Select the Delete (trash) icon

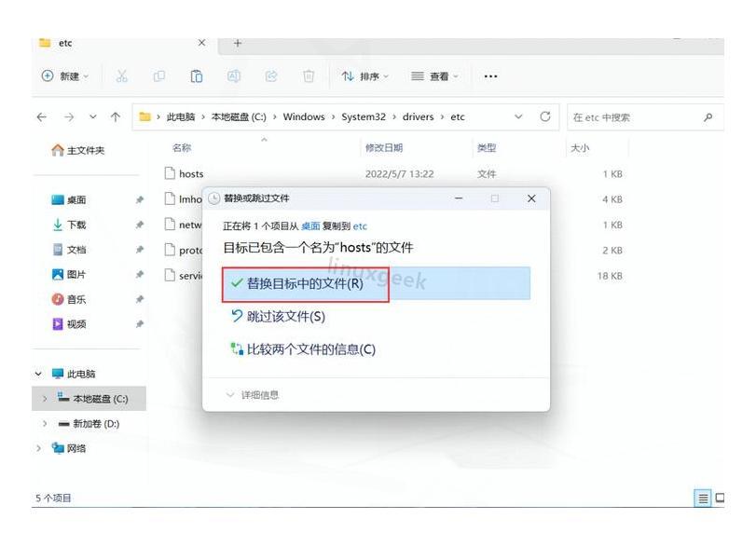(309, 75)
